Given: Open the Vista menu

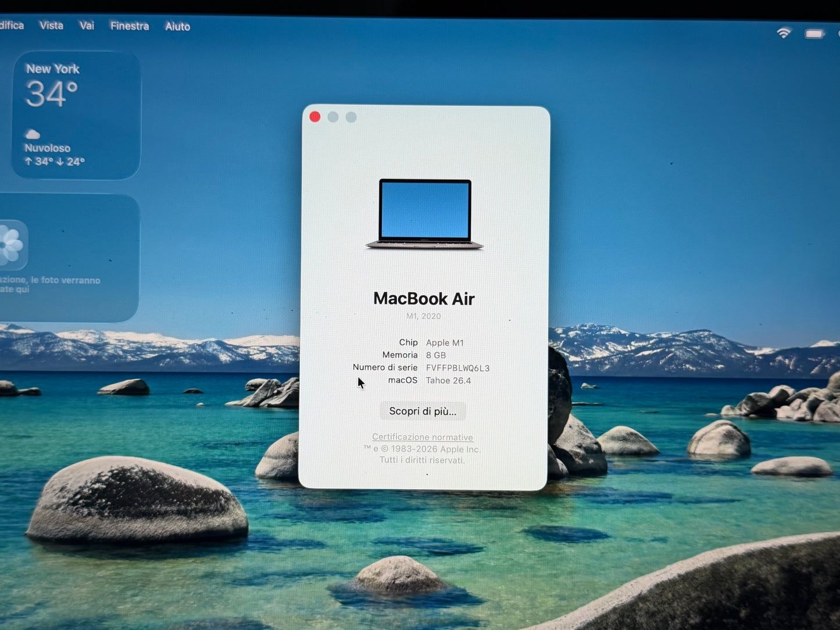Looking at the screenshot, I should [51, 26].
